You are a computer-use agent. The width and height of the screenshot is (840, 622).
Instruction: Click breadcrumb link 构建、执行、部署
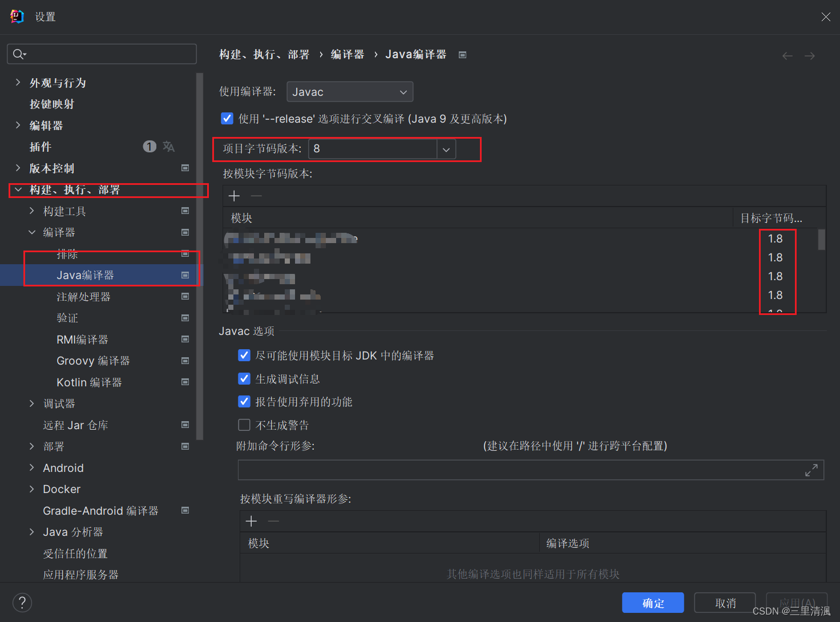click(x=264, y=55)
